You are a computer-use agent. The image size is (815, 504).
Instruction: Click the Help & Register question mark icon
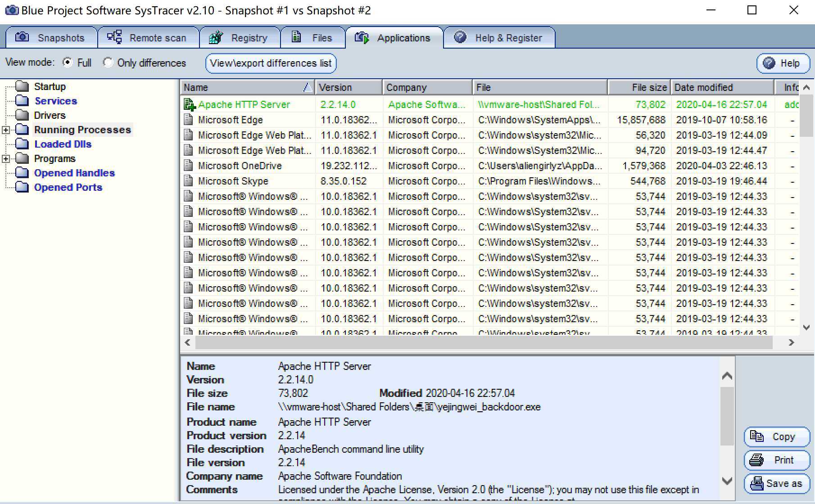pos(460,37)
